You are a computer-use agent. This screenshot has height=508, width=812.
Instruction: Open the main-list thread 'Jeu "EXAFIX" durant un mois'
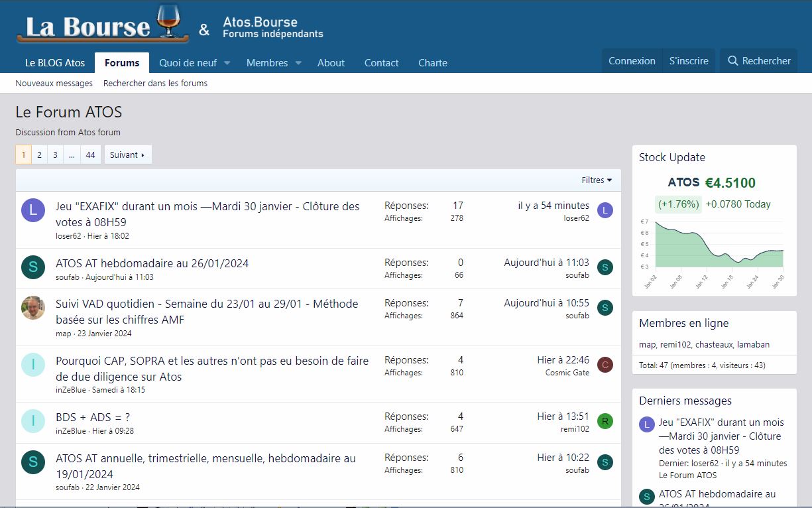point(207,214)
